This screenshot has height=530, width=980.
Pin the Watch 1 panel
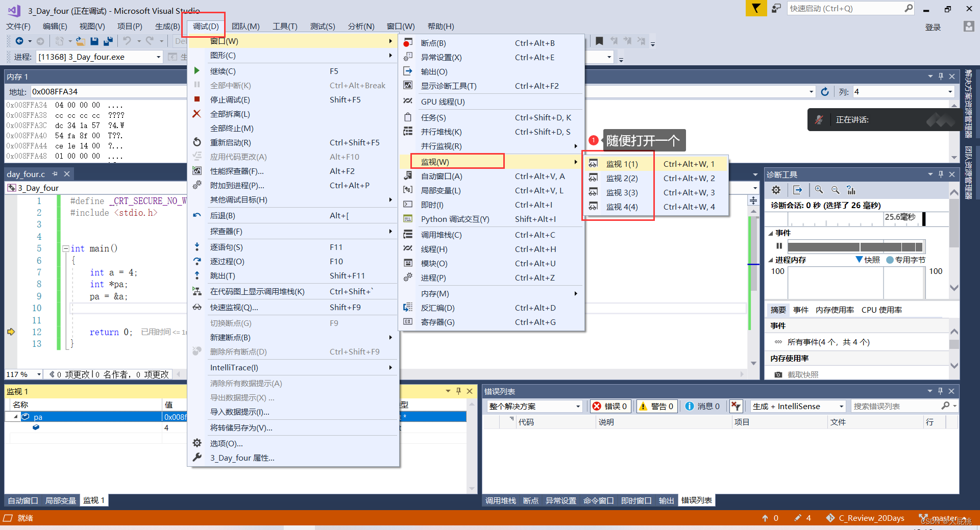[458, 391]
